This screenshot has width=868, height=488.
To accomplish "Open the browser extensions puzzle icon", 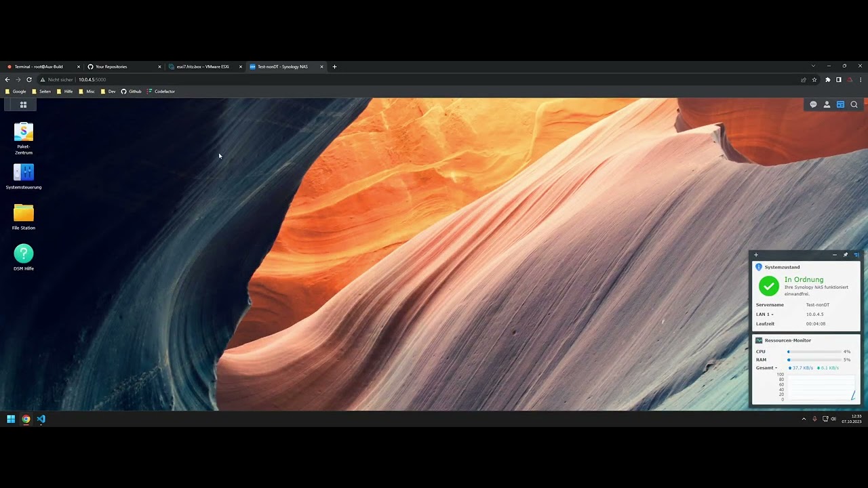I will pyautogui.click(x=827, y=79).
